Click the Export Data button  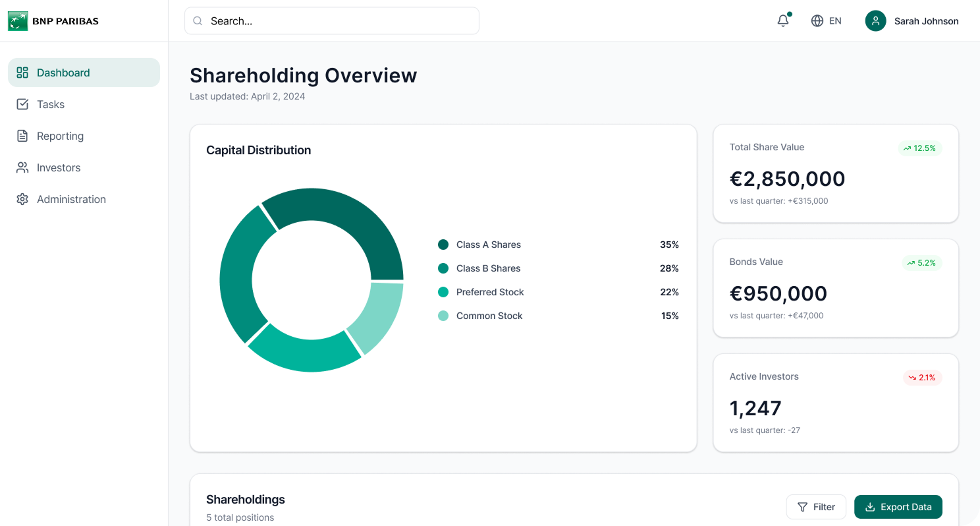point(898,506)
